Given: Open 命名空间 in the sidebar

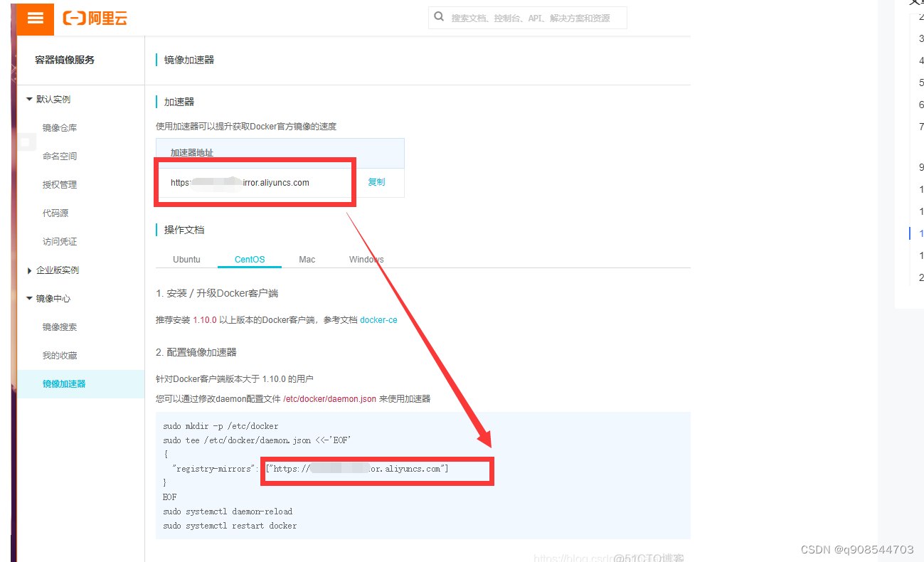Looking at the screenshot, I should (x=60, y=157).
